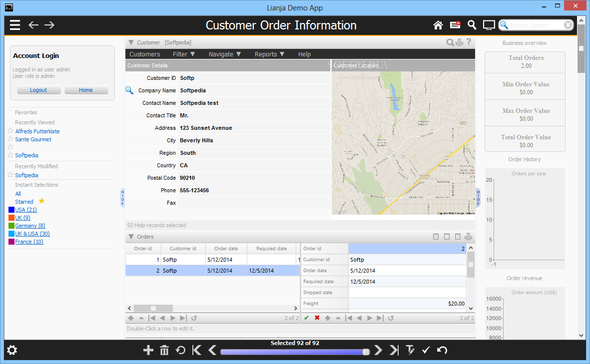Select France (10) instant selection
Viewport: 590px width, 364px height.
pos(29,242)
